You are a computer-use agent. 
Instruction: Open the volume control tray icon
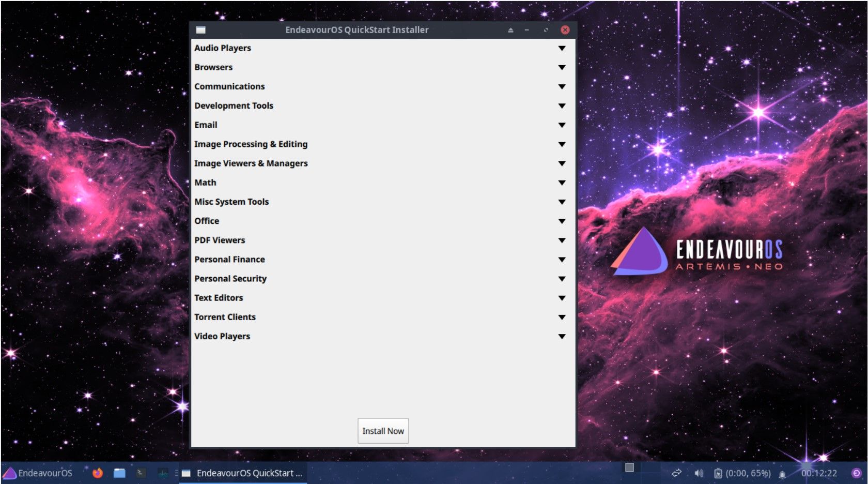(x=699, y=473)
